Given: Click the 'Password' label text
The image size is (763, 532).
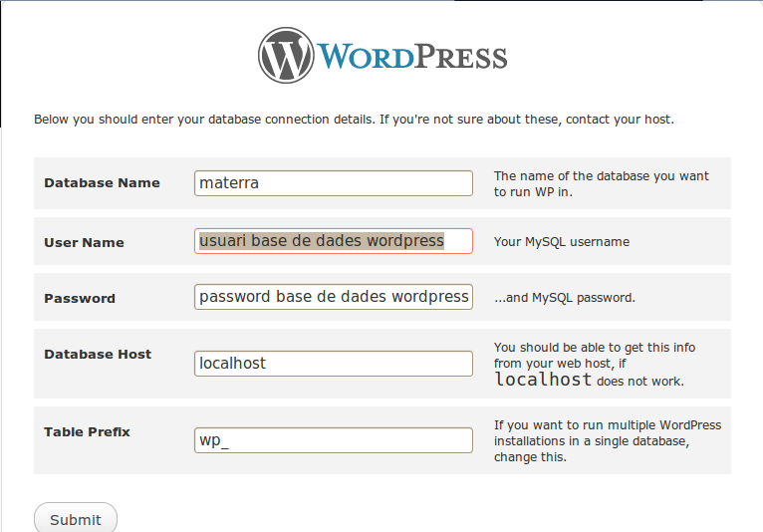Looking at the screenshot, I should click(x=80, y=298).
